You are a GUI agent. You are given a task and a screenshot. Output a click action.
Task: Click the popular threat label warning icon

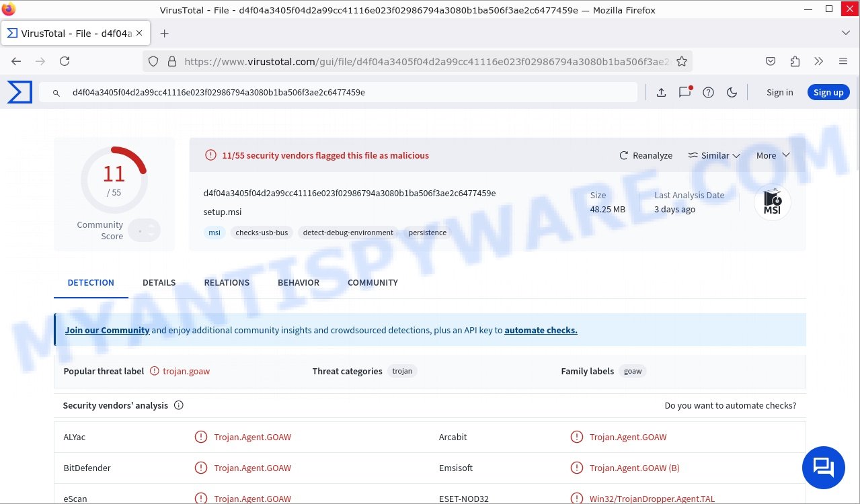pyautogui.click(x=155, y=371)
